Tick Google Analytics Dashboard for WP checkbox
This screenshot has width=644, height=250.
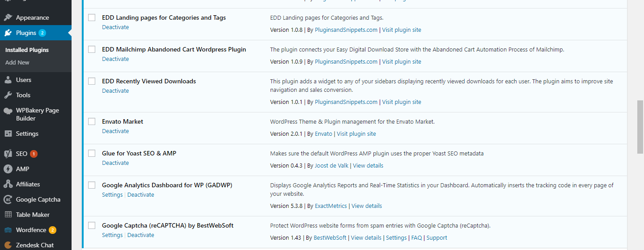(92, 185)
